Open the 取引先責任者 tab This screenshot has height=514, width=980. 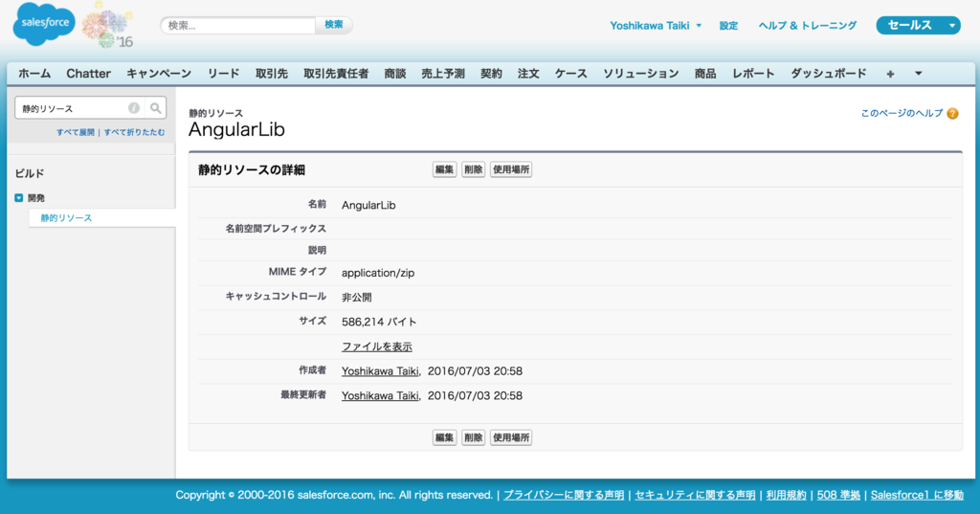pos(336,74)
